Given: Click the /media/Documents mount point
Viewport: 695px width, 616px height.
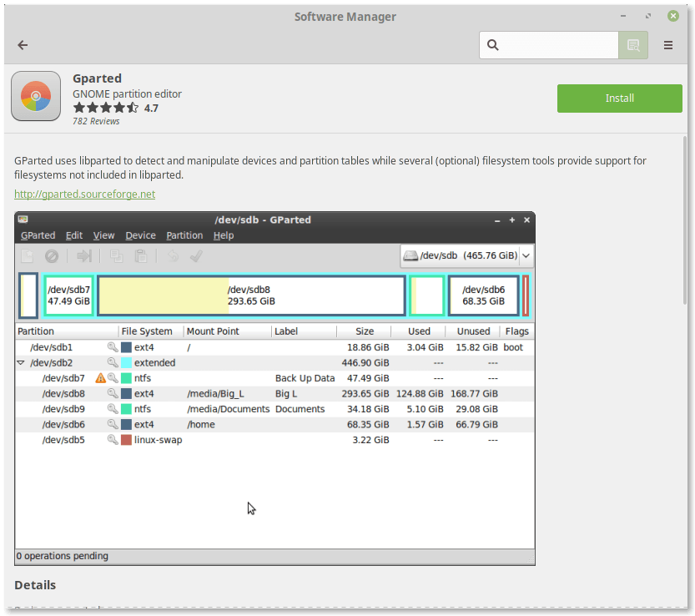Looking at the screenshot, I should [229, 409].
